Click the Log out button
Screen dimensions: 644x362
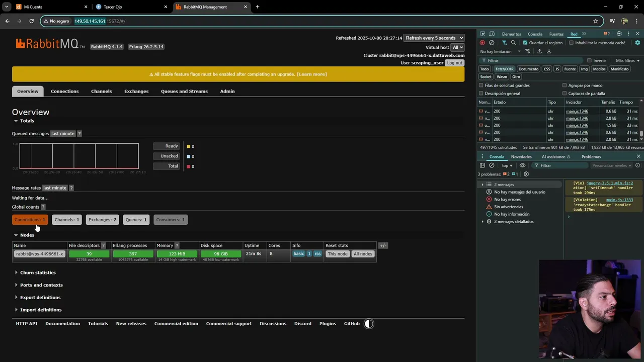455,63
